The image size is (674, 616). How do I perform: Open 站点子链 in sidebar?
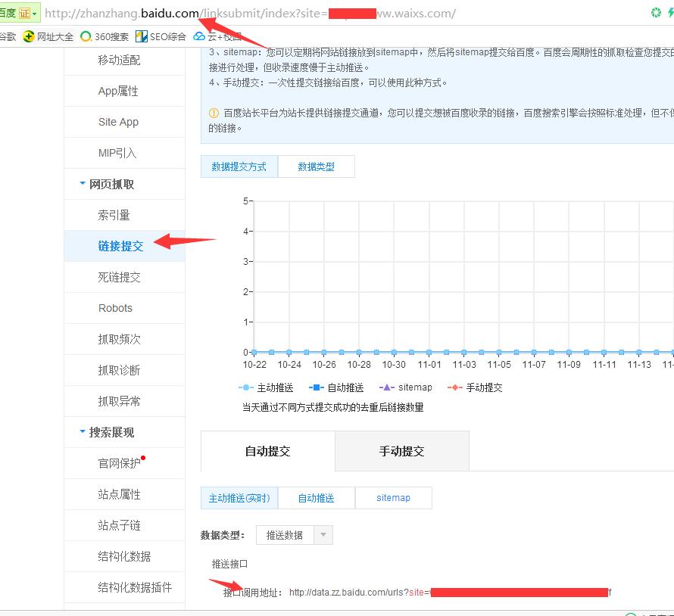pyautogui.click(x=125, y=525)
